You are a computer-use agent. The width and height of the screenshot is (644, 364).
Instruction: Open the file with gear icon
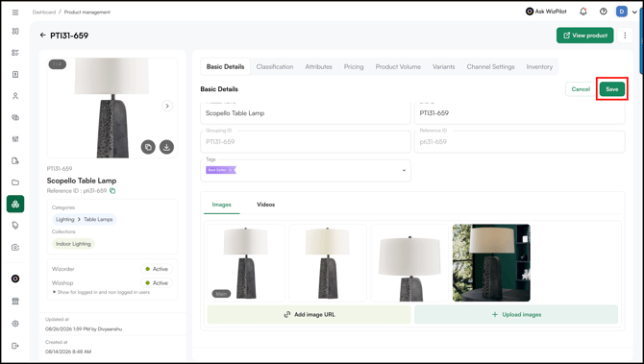click(15, 160)
